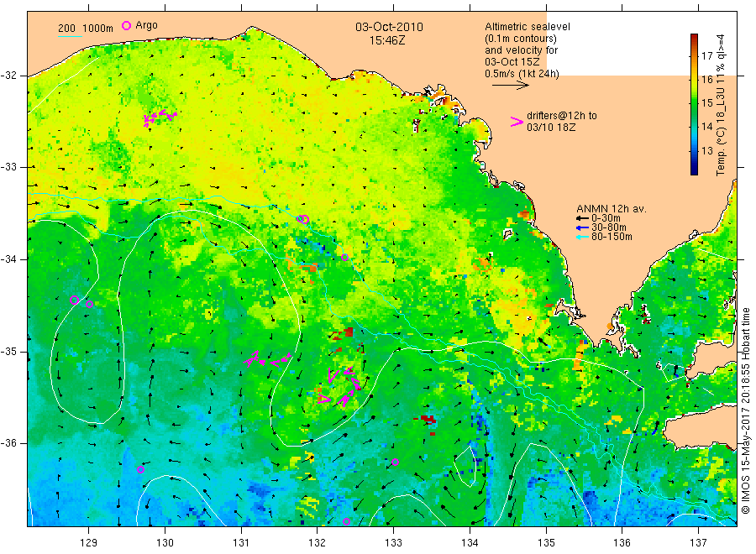Click the drifter track near 131.3°E, 35.1°S
This screenshot has height=554, width=756.
[268, 359]
